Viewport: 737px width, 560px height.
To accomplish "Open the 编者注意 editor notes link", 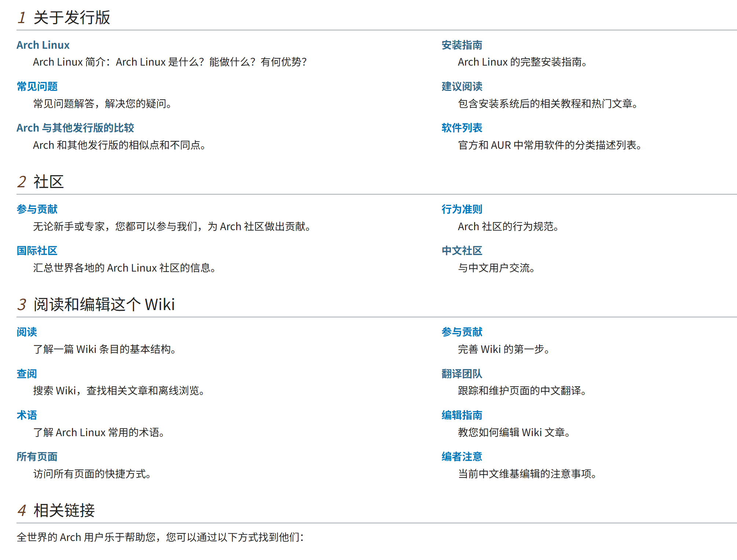I will pos(462,457).
